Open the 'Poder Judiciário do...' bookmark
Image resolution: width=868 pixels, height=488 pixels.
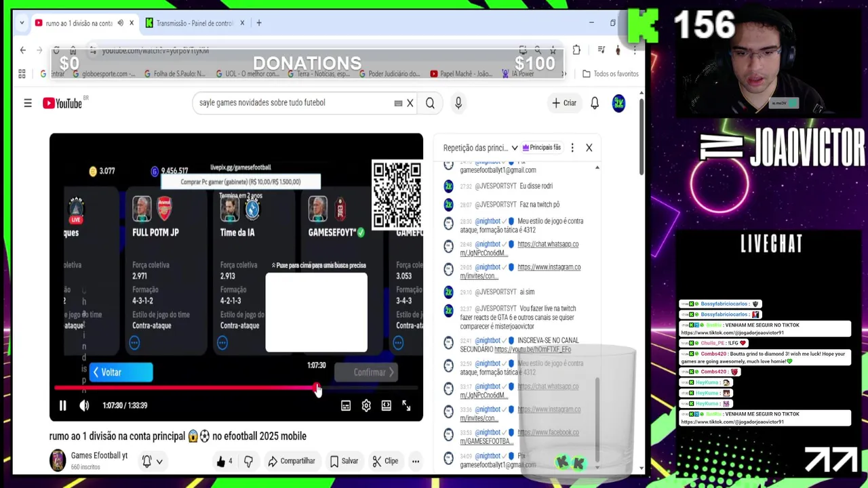390,74
